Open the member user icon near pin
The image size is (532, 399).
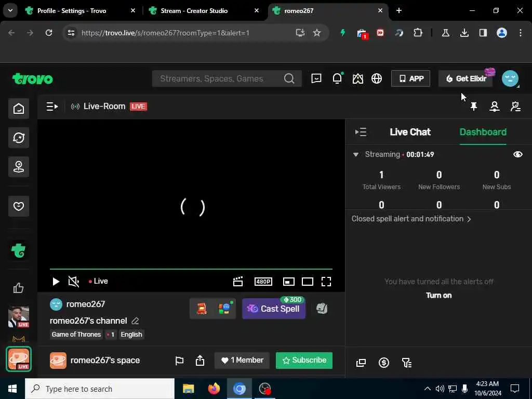tap(495, 107)
